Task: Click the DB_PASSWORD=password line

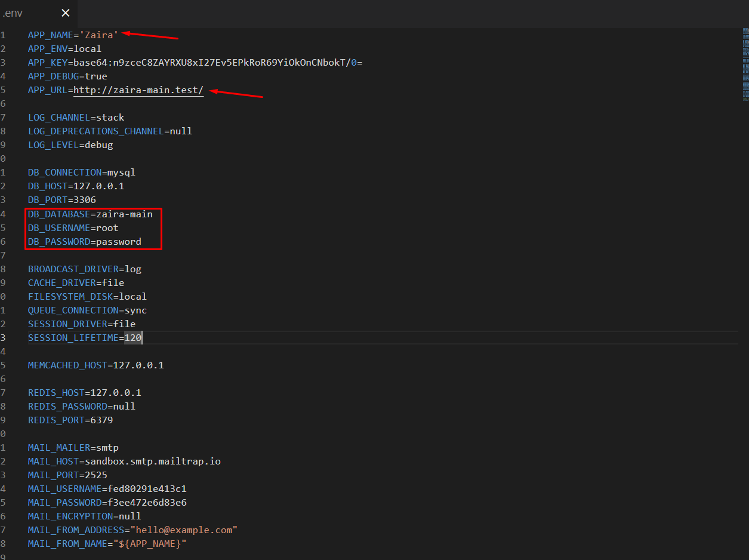Action: pos(85,242)
